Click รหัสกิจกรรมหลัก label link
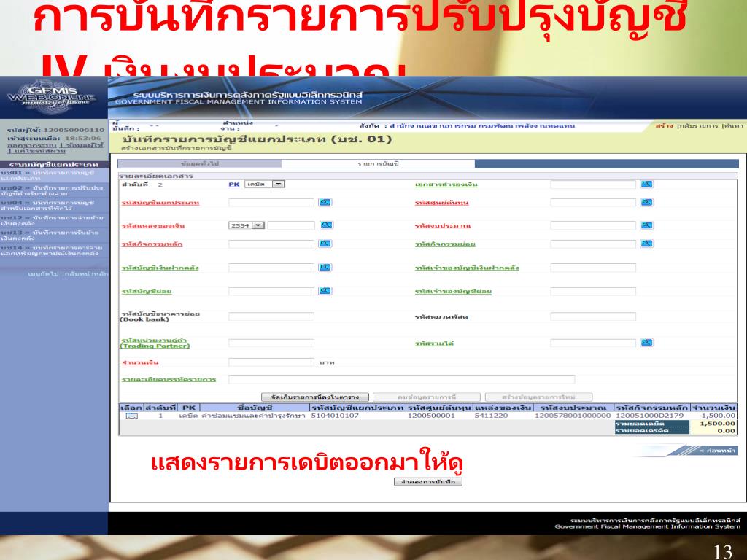747x560 pixels. [152, 244]
